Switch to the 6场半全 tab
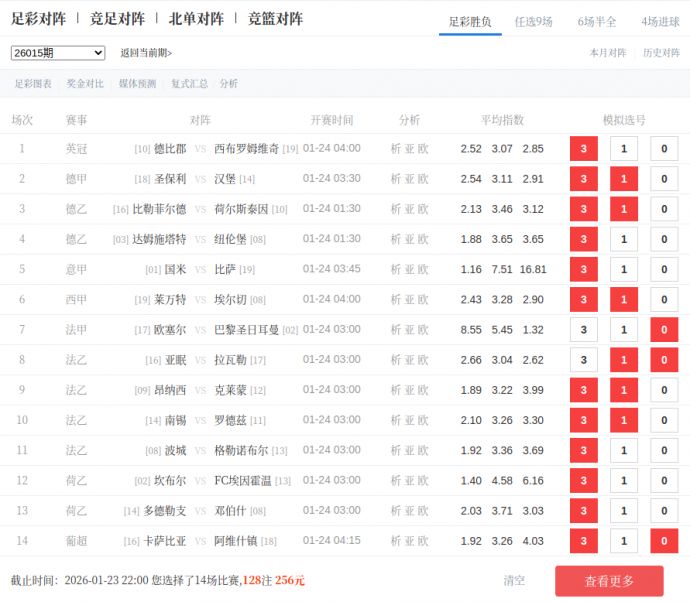This screenshot has height=602, width=690. [x=597, y=21]
